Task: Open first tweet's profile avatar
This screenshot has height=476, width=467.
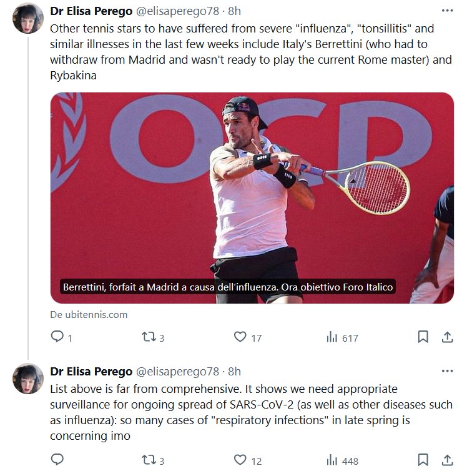Action: click(x=28, y=18)
